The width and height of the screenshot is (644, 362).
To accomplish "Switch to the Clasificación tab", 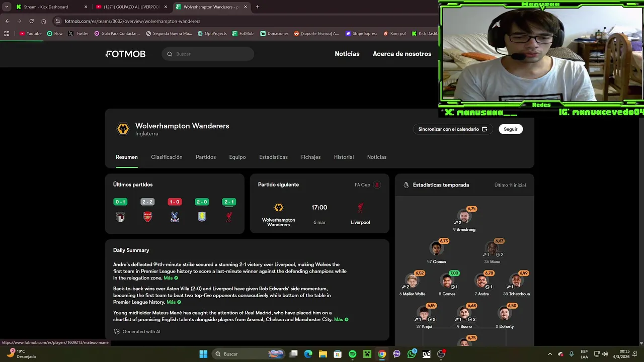I will click(x=167, y=157).
